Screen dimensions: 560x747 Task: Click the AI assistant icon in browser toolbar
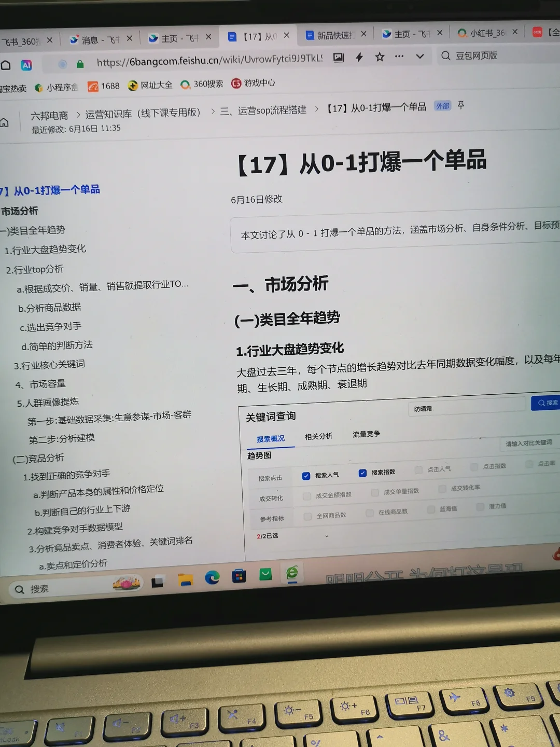(26, 65)
